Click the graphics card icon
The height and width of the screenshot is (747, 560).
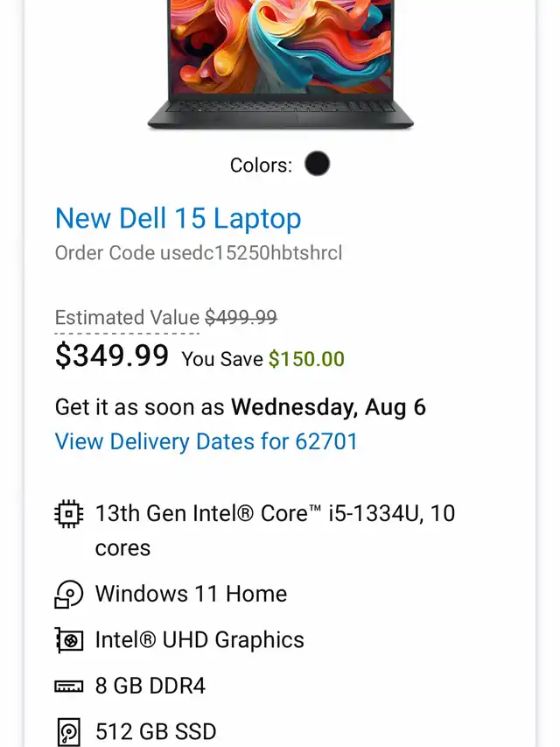(68, 640)
